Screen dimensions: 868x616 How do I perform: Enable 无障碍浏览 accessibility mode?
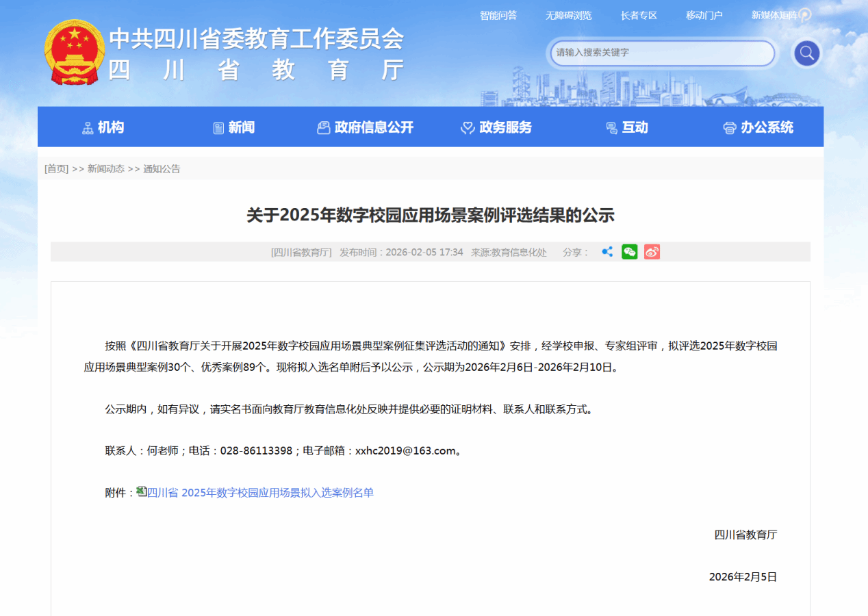pyautogui.click(x=568, y=15)
